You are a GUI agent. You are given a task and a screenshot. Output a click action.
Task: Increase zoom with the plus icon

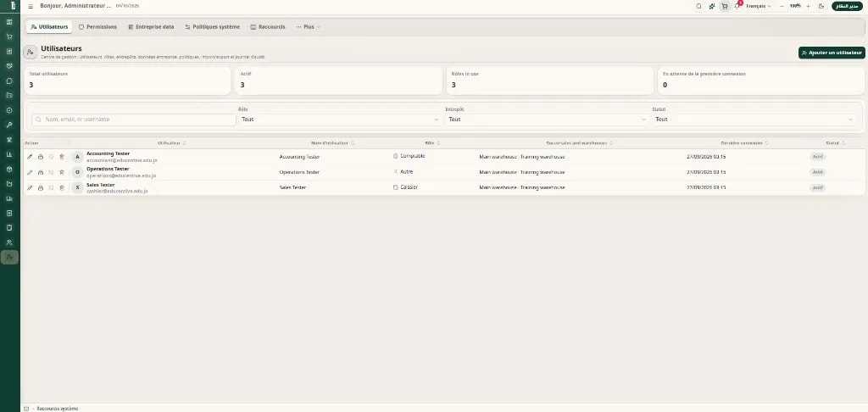[x=808, y=6]
